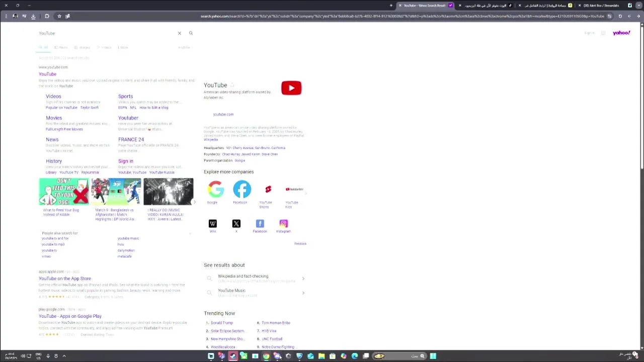
Task: Open the YouTube Kids company icon
Action: coord(294,189)
